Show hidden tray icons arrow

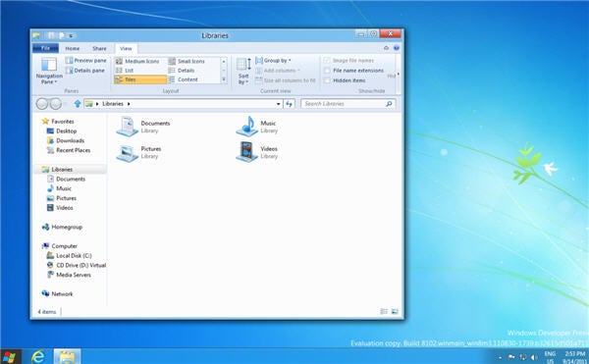pos(500,357)
